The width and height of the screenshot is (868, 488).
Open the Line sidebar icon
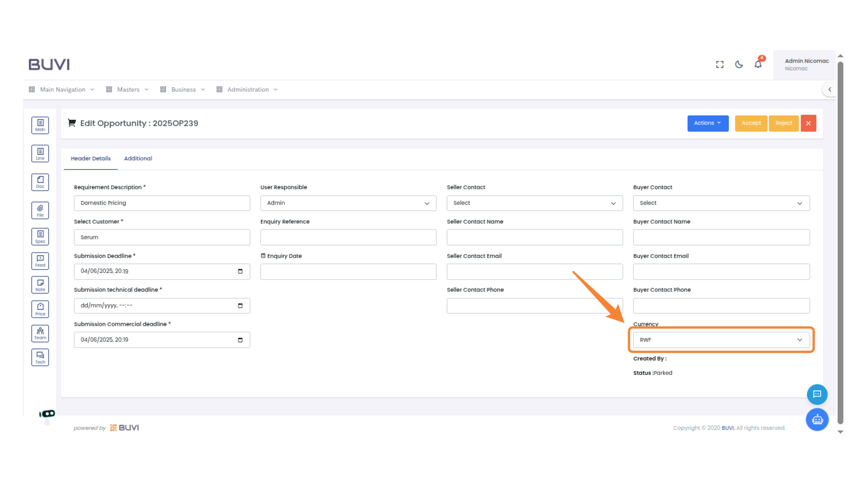point(40,154)
